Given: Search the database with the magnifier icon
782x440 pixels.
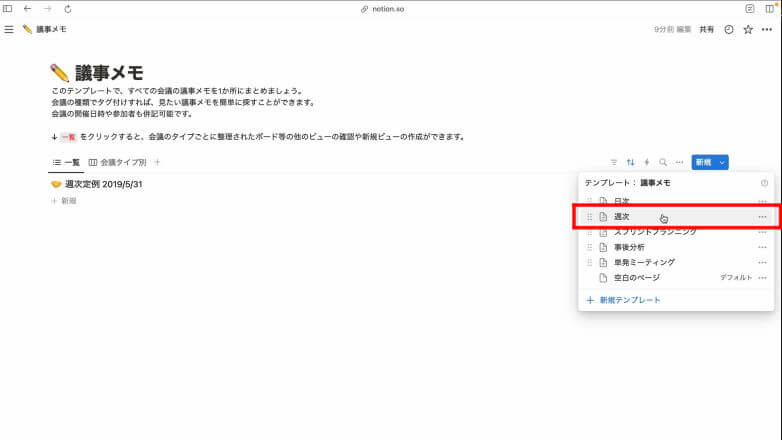Looking at the screenshot, I should click(x=663, y=162).
